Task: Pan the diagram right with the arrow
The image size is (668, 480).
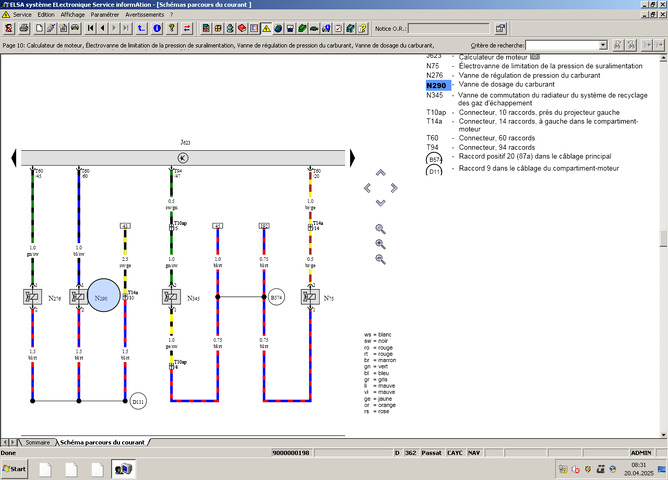Action: point(394,187)
